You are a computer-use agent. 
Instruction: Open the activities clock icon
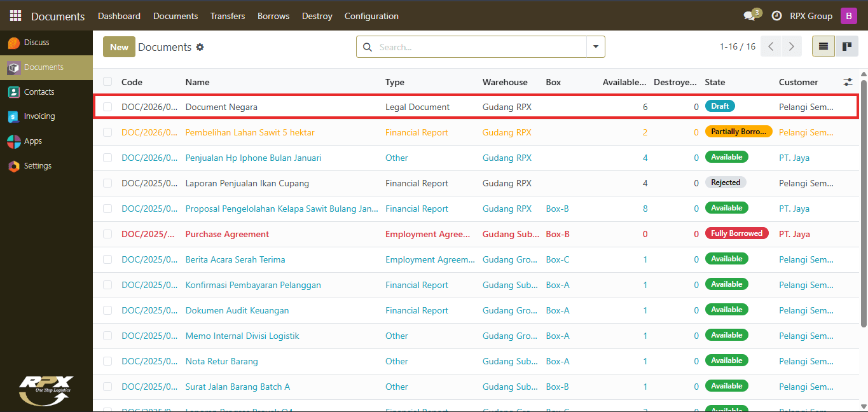776,16
